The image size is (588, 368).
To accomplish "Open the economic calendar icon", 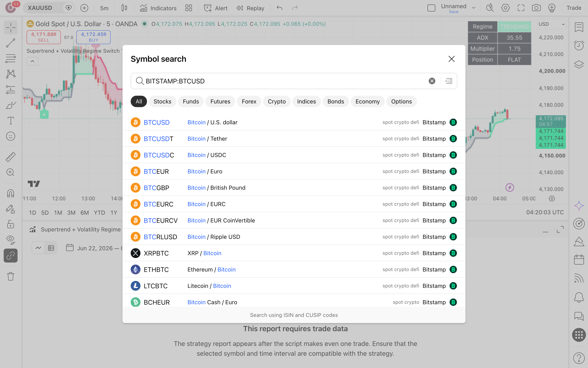I will (579, 260).
